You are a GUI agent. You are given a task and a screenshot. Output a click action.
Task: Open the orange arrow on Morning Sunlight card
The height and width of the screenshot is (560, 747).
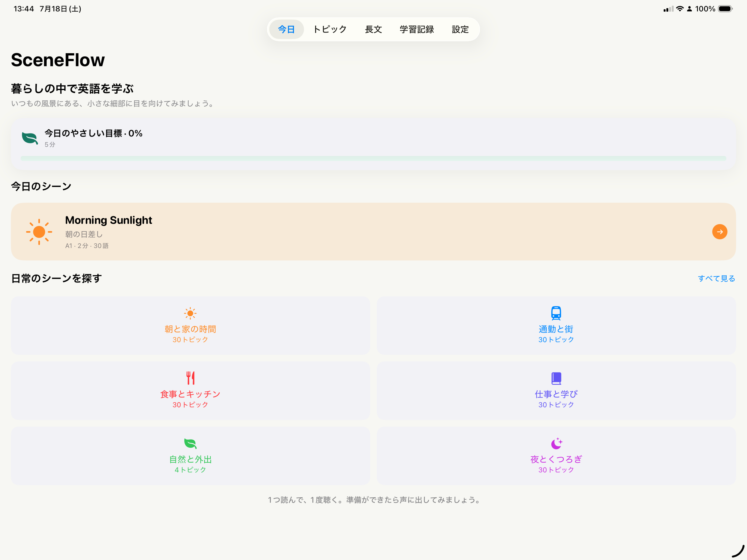click(x=720, y=231)
